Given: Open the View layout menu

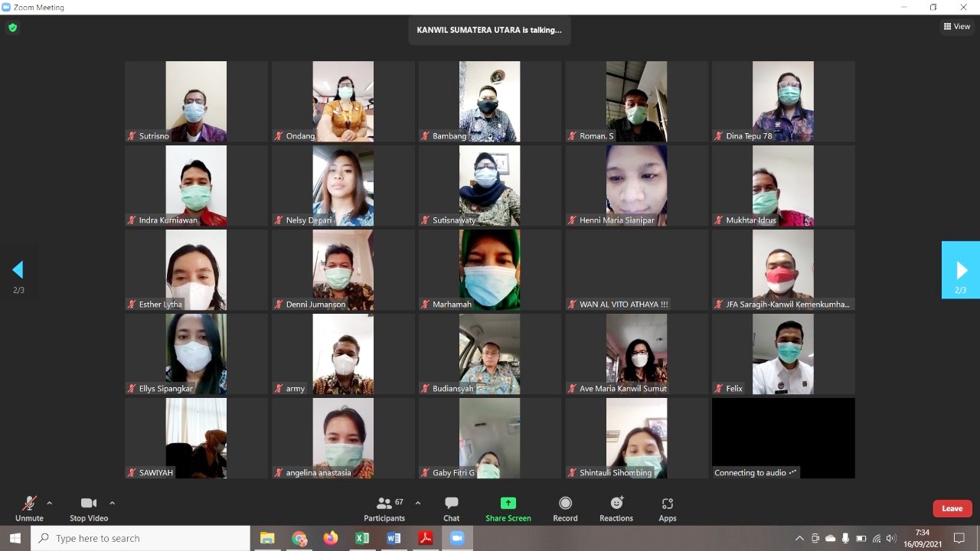Looking at the screenshot, I should point(957,26).
